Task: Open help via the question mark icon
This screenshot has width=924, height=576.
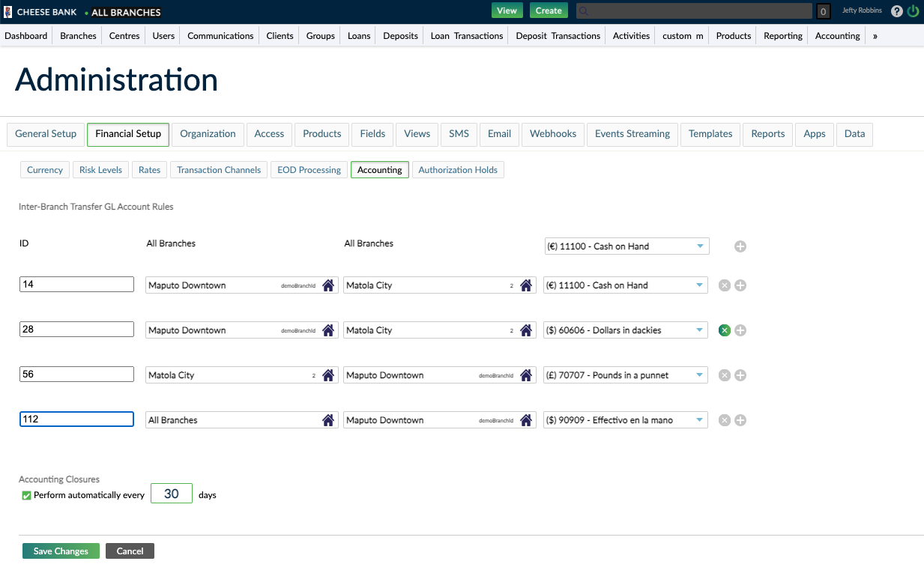Action: pos(896,10)
